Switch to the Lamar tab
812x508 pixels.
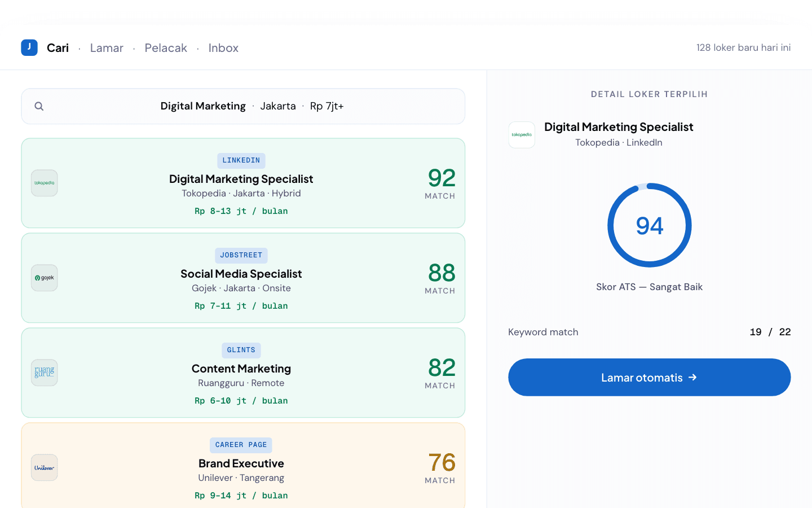pyautogui.click(x=107, y=48)
